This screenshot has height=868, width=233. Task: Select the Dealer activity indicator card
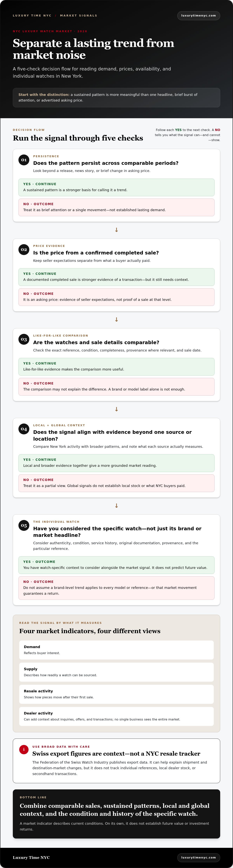116,716
